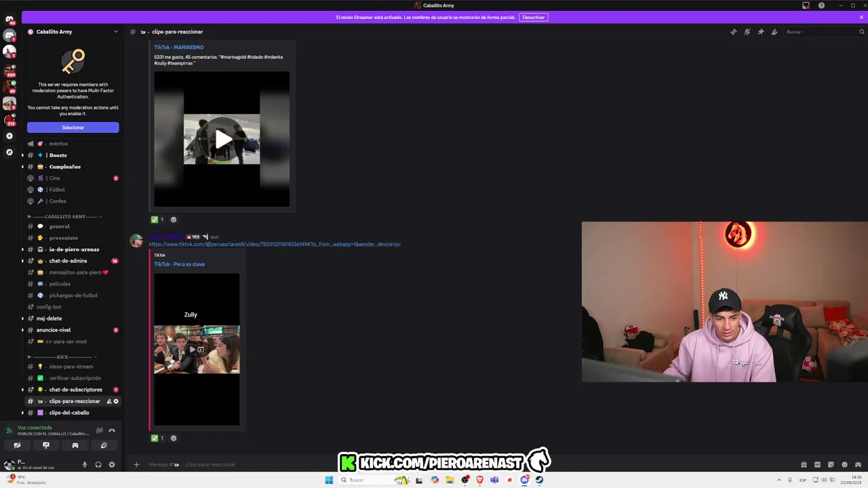Open the presentate channel
This screenshot has height=488, width=868.
73,238
